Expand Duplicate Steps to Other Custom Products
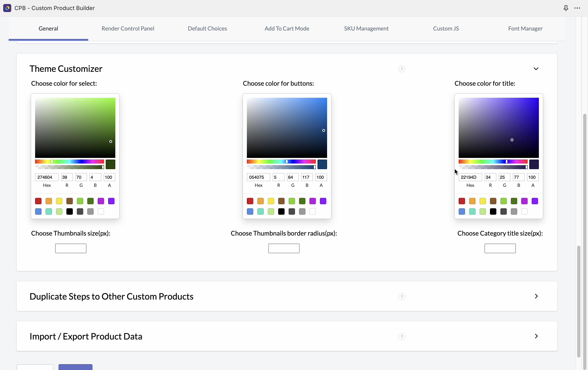588x370 pixels. (x=536, y=296)
